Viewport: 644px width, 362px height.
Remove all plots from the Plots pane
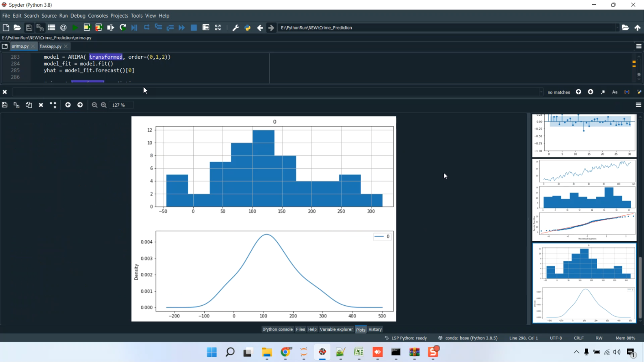[x=53, y=105]
